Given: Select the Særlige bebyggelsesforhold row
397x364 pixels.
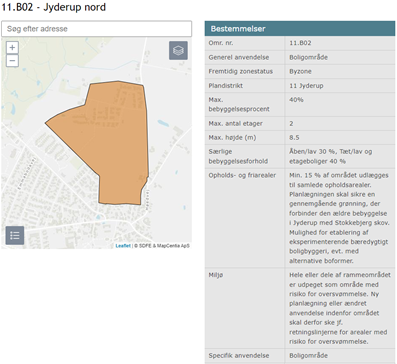Looking at the screenshot, I should pyautogui.click(x=300, y=156).
